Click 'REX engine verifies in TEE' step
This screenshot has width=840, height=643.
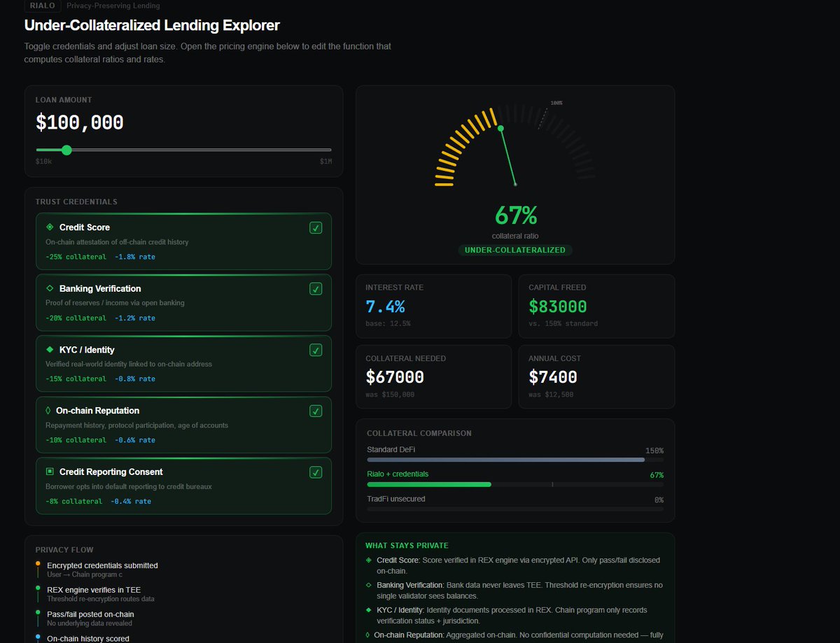click(x=93, y=590)
